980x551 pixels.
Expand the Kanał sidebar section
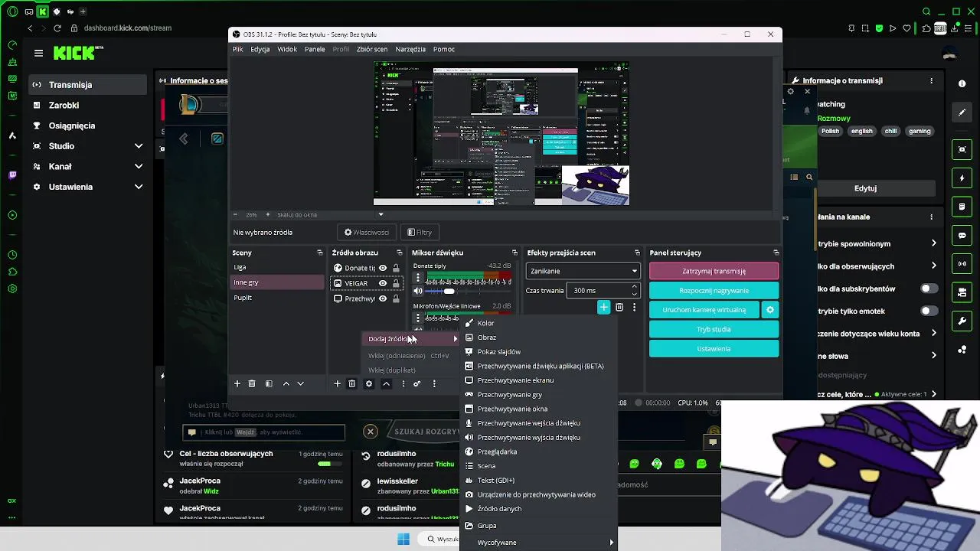pyautogui.click(x=139, y=166)
